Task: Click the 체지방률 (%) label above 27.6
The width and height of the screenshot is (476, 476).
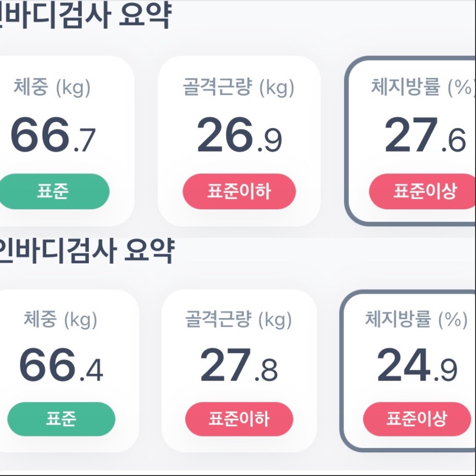Action: click(423, 88)
